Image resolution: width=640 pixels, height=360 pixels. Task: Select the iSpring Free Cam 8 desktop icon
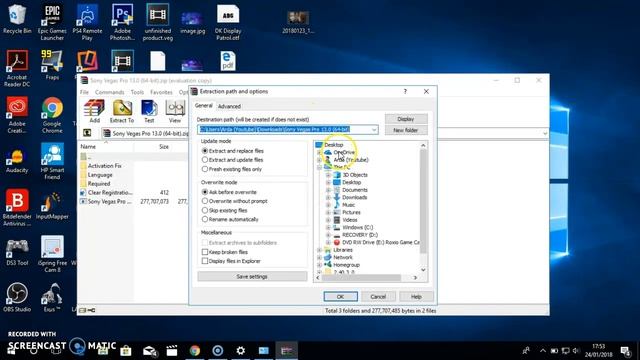pos(52,254)
